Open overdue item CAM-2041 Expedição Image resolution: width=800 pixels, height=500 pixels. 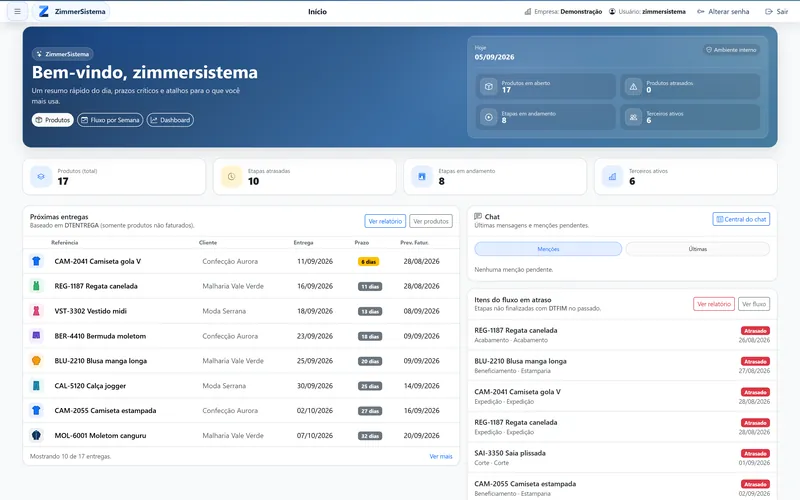coord(622,396)
